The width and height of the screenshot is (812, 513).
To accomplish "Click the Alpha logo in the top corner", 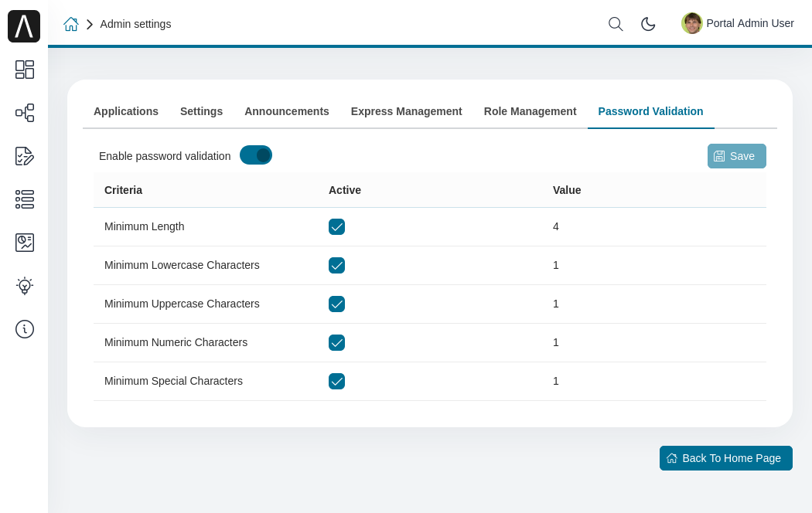I will 23,25.
